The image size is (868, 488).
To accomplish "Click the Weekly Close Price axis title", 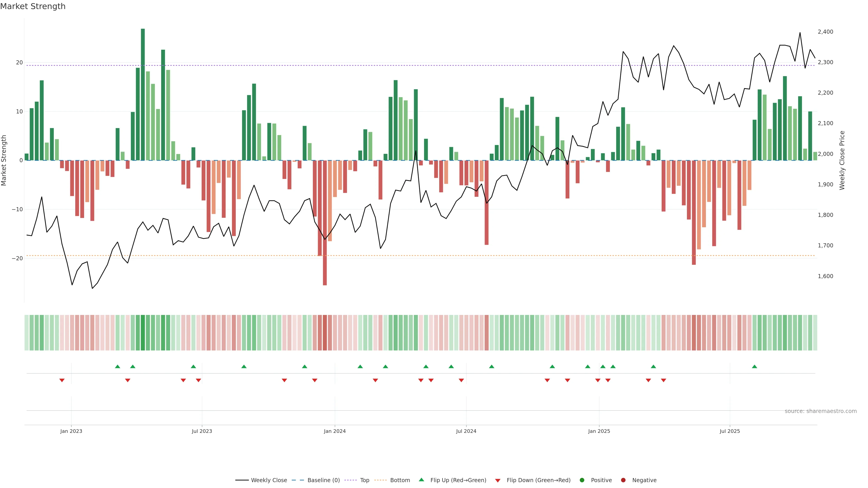I will (842, 160).
